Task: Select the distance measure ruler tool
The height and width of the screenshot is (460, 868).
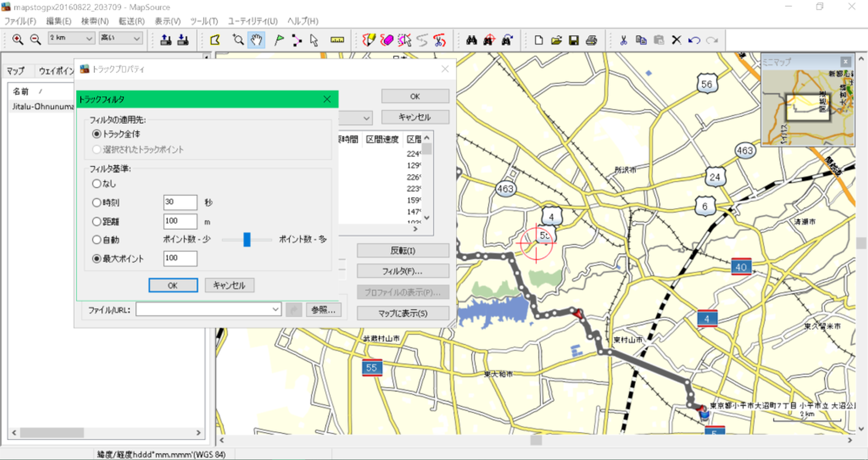Action: tap(337, 40)
